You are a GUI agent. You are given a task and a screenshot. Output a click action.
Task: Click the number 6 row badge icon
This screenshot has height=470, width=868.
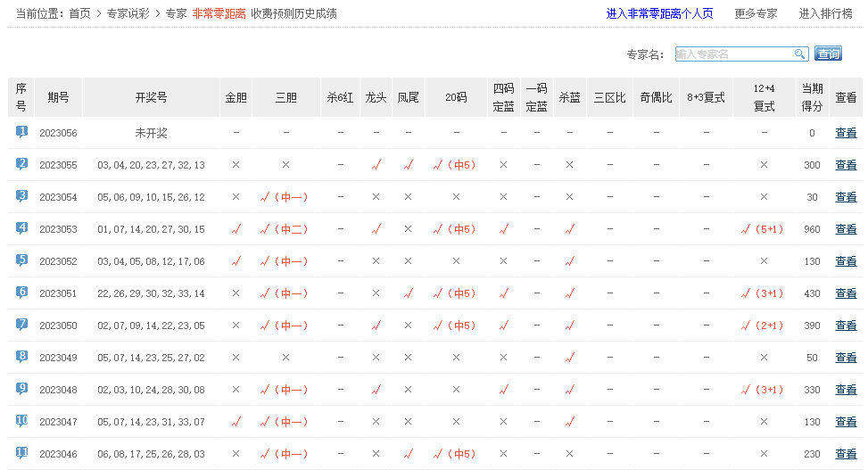(x=21, y=293)
